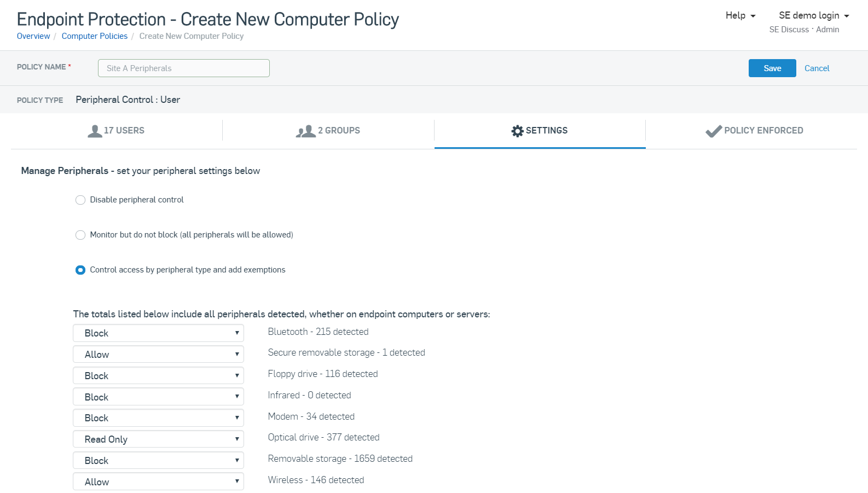Screen dimensions: 868x493
Task: Choose Monitor but do not block option
Action: pos(80,235)
